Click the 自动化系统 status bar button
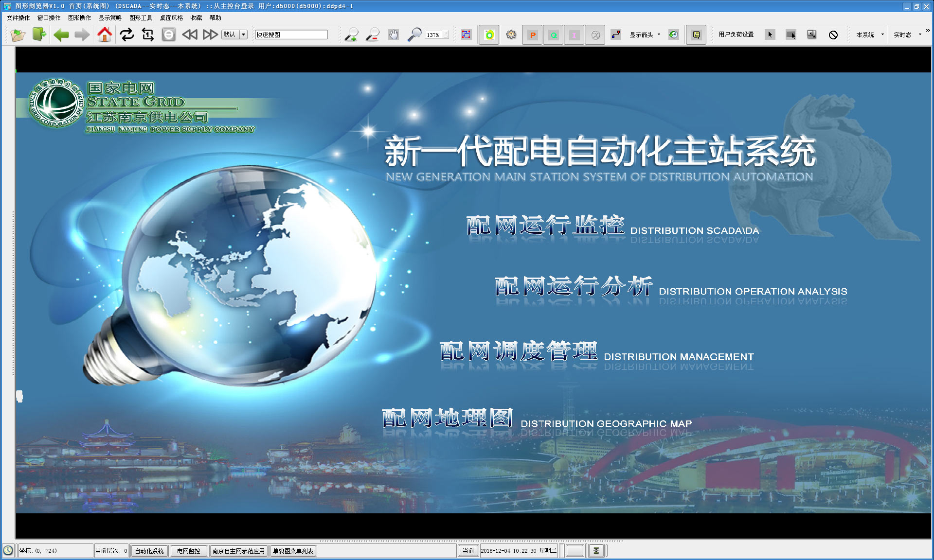The height and width of the screenshot is (560, 934). click(x=149, y=551)
